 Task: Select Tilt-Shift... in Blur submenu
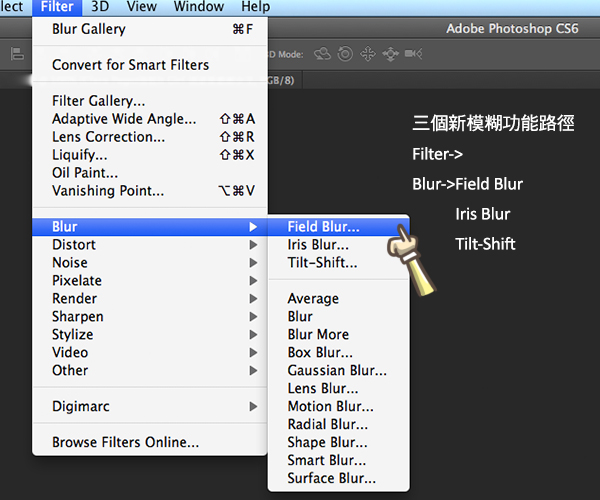click(x=339, y=263)
